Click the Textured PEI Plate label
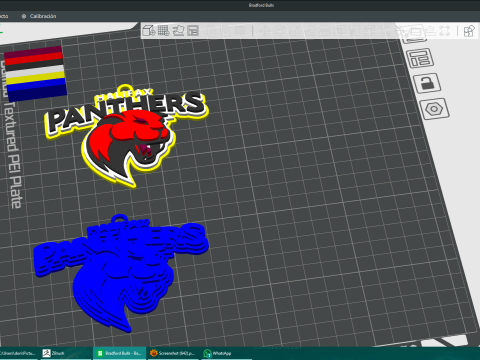The image size is (480, 360). tap(13, 155)
